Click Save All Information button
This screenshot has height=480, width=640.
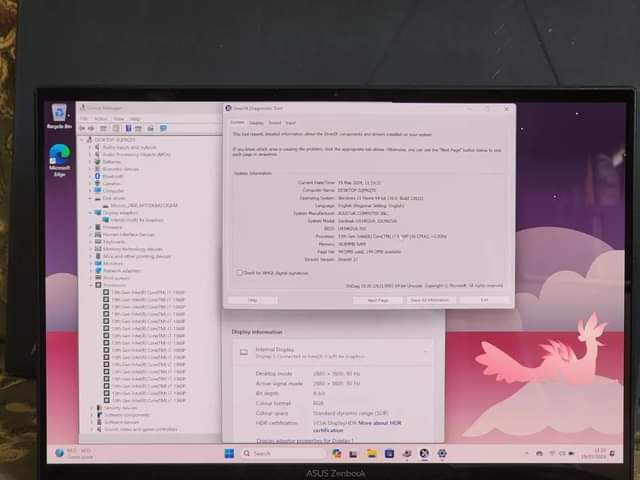(x=430, y=300)
